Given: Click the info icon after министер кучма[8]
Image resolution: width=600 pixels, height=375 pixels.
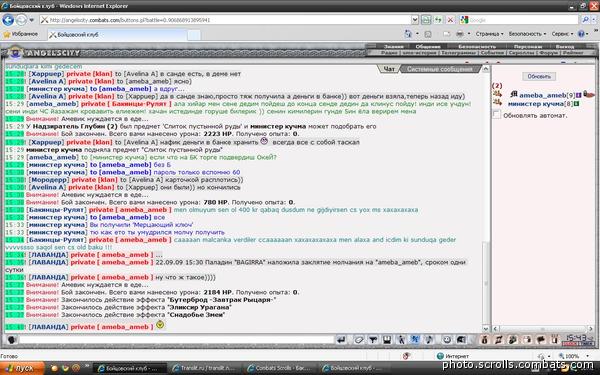Looking at the screenshot, I should (577, 104).
